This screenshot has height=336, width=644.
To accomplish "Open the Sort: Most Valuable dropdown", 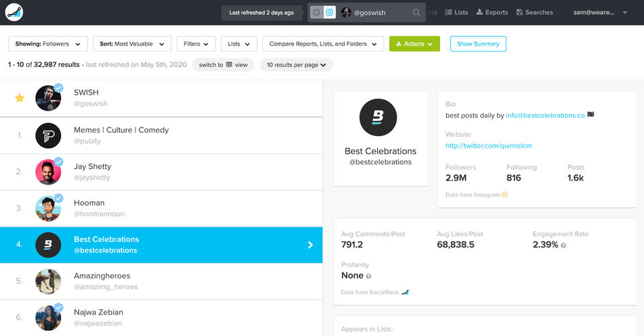I will (132, 44).
